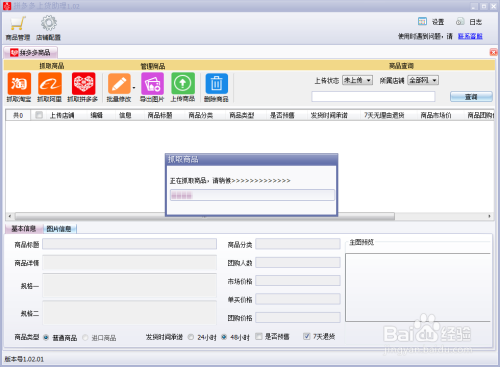Click 批量修改 pencil icon
Image resolution: width=500 pixels, height=367 pixels.
(119, 83)
